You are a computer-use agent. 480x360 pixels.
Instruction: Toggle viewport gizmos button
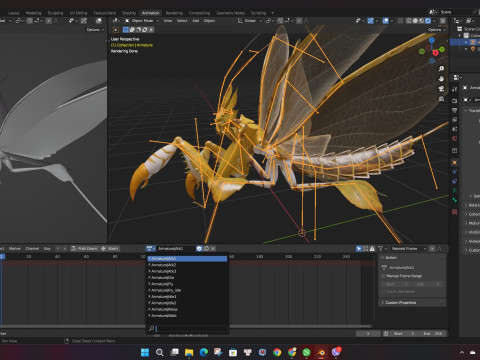click(x=370, y=21)
